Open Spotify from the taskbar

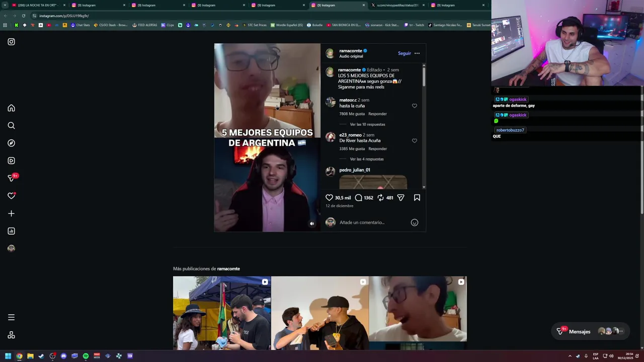click(86, 356)
